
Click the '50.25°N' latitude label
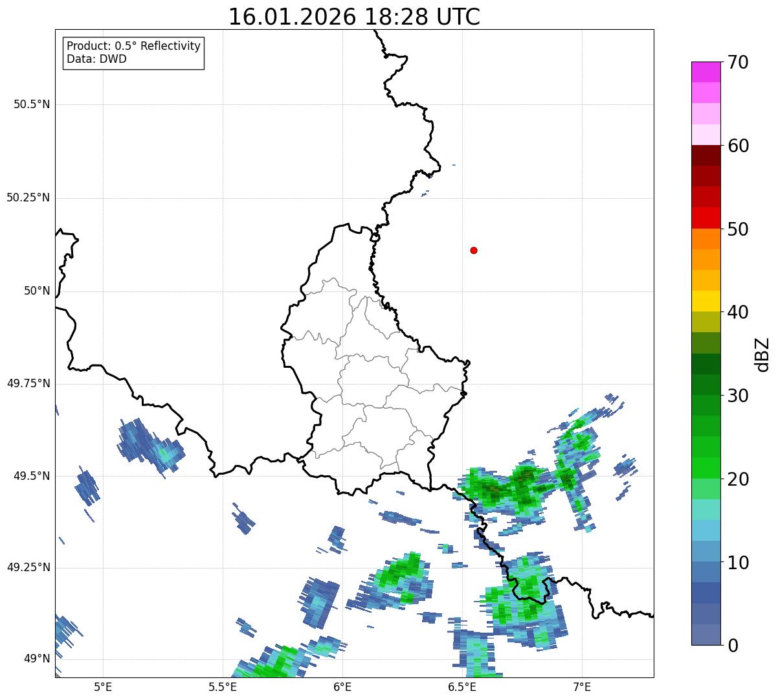28,198
